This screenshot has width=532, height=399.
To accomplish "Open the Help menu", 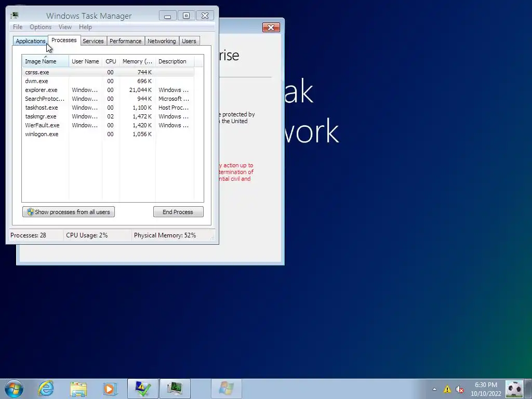I will click(x=85, y=27).
